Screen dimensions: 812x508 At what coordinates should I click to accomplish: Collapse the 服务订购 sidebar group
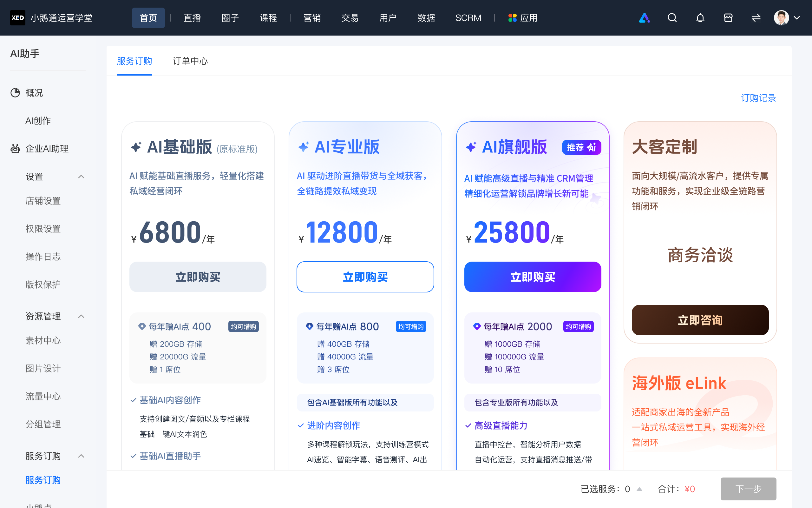click(81, 456)
